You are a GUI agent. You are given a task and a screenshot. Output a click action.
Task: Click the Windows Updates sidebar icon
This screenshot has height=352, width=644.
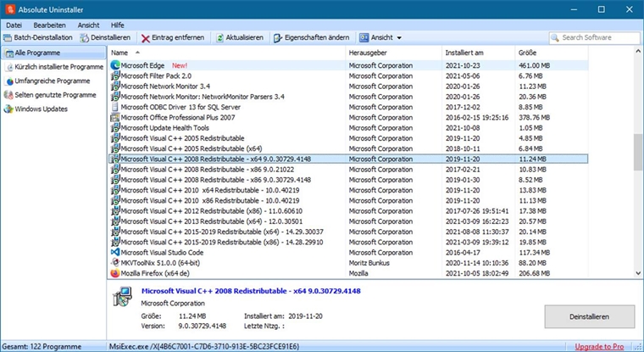pyautogui.click(x=8, y=109)
